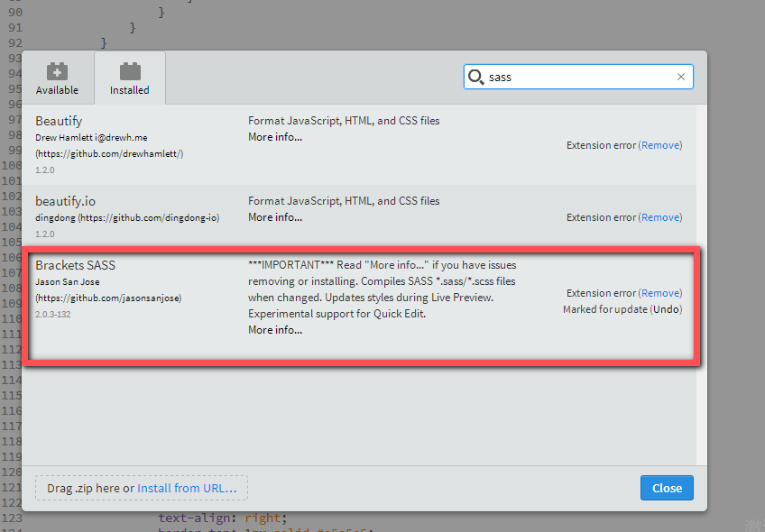Clear the sass search text
This screenshot has width=765, height=532.
681,77
